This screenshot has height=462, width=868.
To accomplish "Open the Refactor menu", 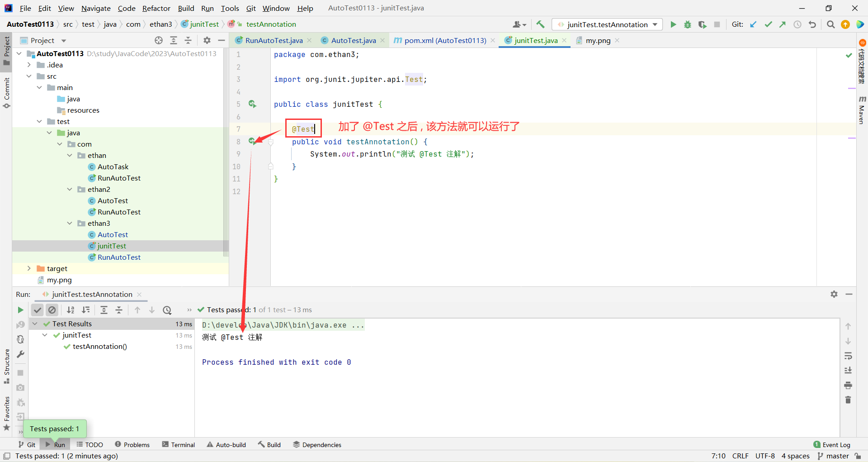I will point(156,8).
